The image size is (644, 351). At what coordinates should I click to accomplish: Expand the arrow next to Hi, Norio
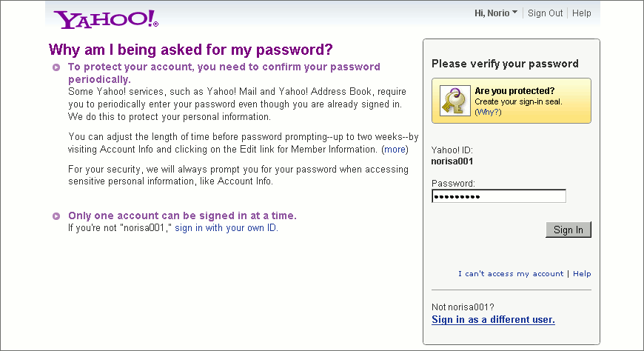tap(514, 13)
